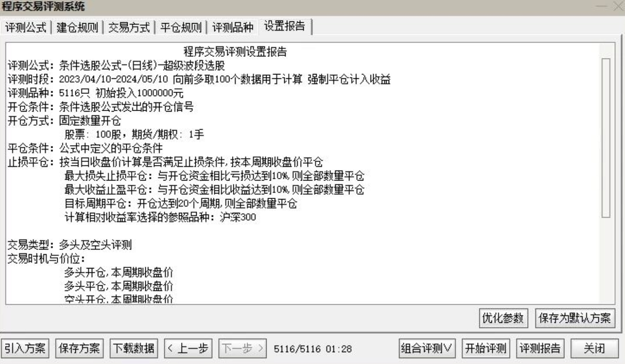
Task: Go to the 平仓规则 tab
Action: (181, 27)
